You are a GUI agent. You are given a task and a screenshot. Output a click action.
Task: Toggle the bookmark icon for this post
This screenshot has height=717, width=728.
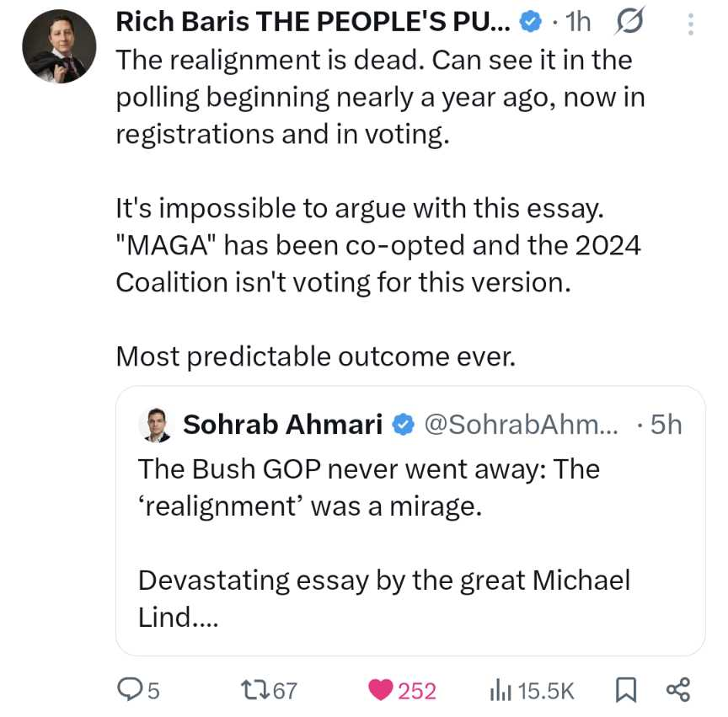[x=625, y=691]
